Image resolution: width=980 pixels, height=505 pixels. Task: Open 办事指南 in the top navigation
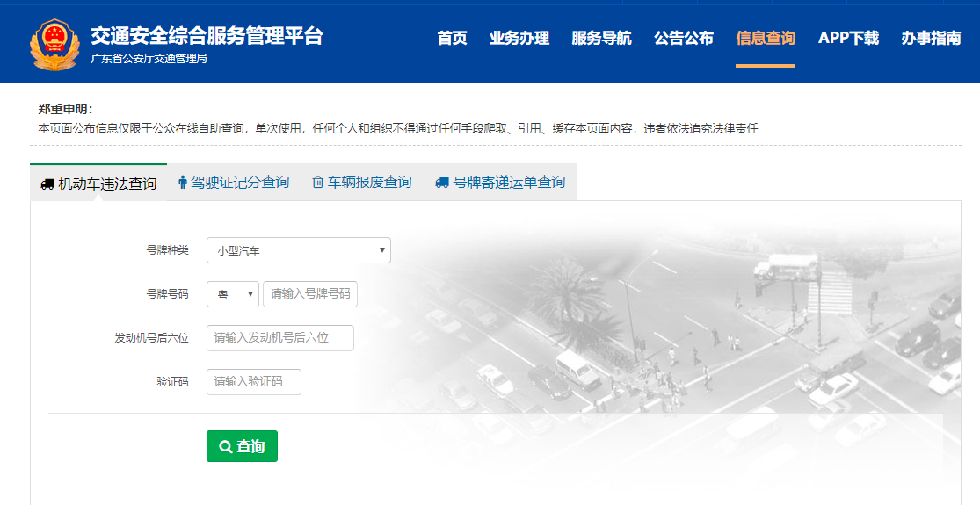tap(931, 38)
